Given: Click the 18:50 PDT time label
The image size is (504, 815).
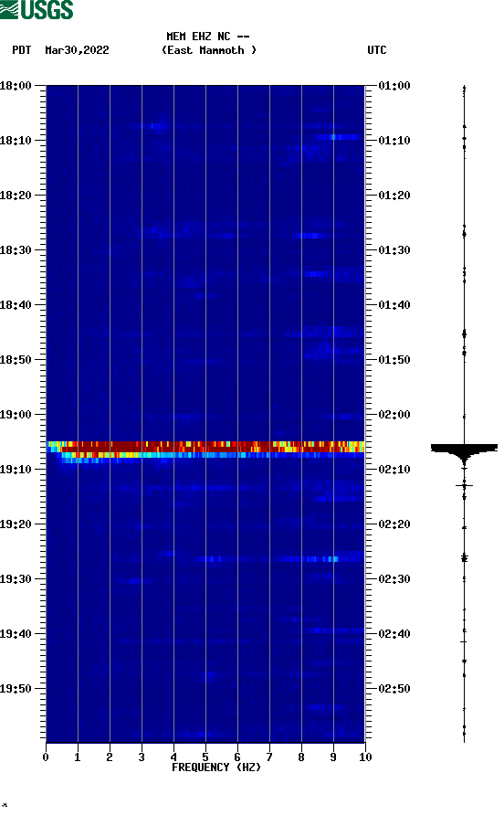Looking at the screenshot, I should [x=16, y=360].
